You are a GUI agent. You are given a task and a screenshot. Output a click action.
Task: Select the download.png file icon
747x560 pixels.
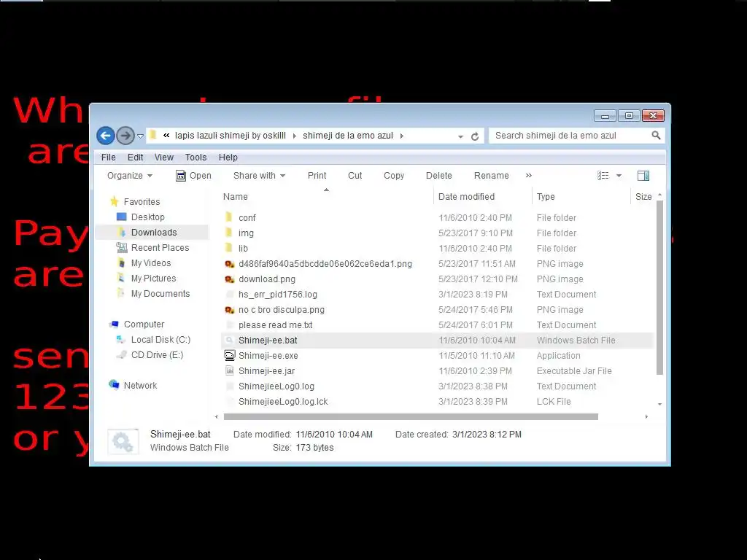pos(230,279)
